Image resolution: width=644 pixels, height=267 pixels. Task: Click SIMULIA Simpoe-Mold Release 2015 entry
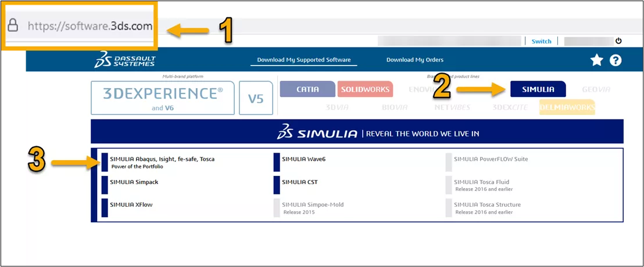[313, 208]
